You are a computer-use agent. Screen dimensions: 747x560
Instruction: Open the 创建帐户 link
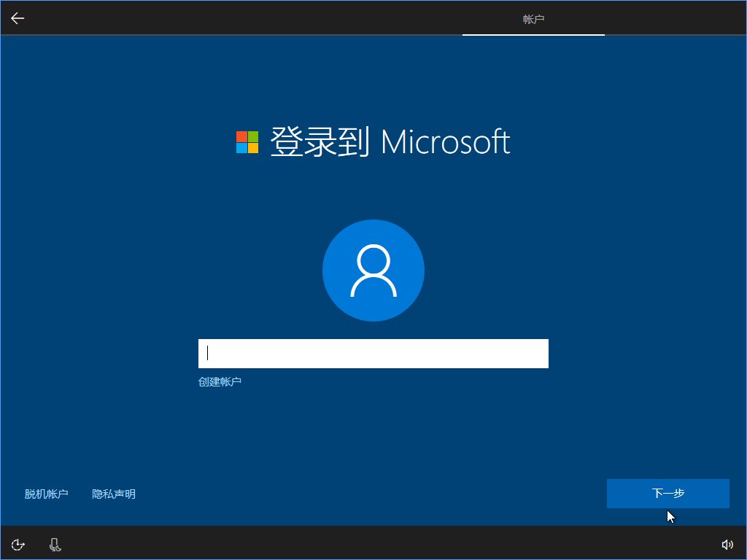(x=220, y=381)
